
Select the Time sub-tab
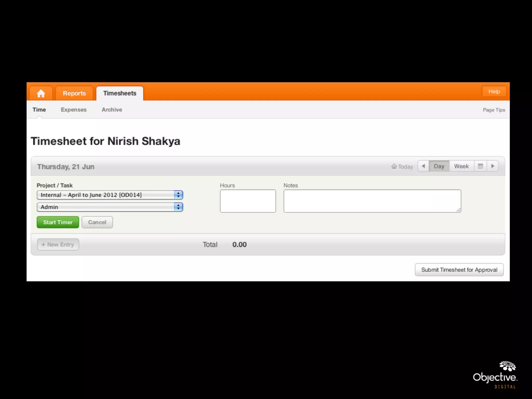coord(39,110)
